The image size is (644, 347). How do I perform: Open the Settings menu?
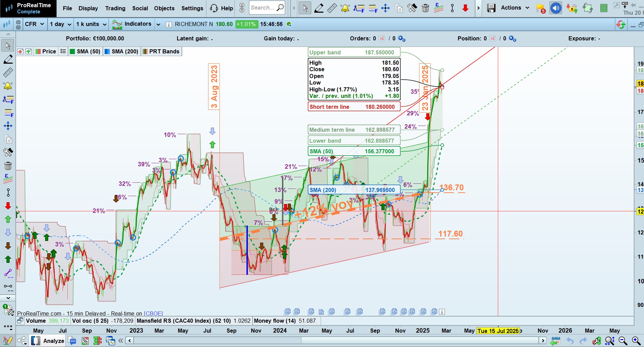pyautogui.click(x=192, y=8)
